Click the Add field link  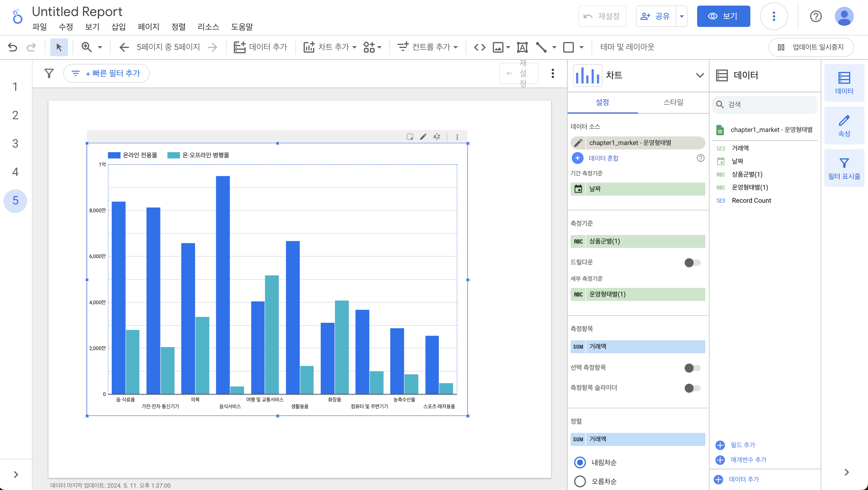pyautogui.click(x=742, y=445)
